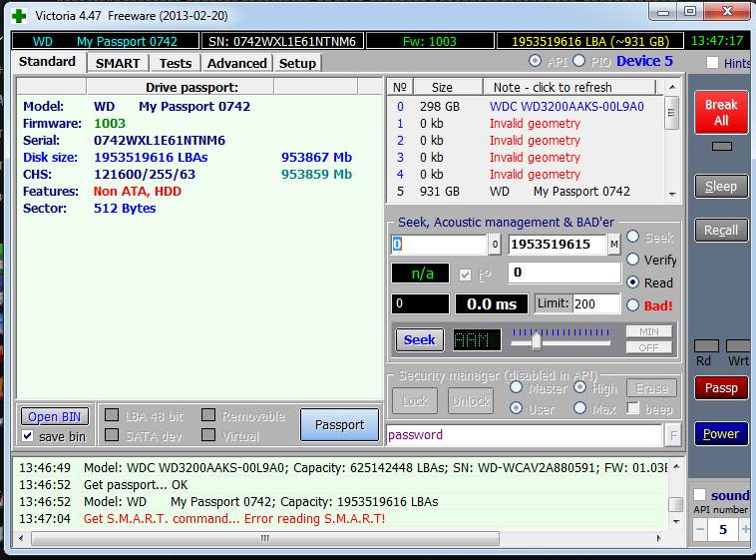The height and width of the screenshot is (560, 756).
Task: Click the Passport button
Action: (x=339, y=425)
